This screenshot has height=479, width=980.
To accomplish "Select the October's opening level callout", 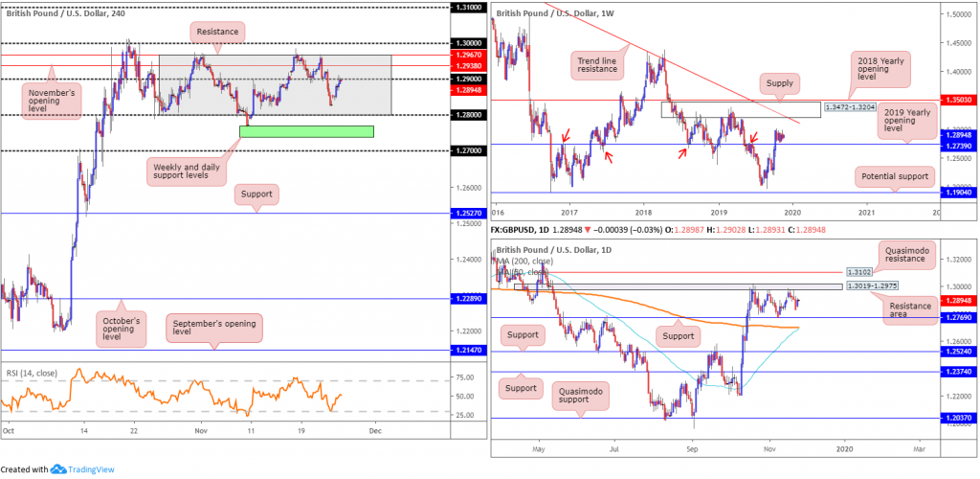I will pos(122,329).
